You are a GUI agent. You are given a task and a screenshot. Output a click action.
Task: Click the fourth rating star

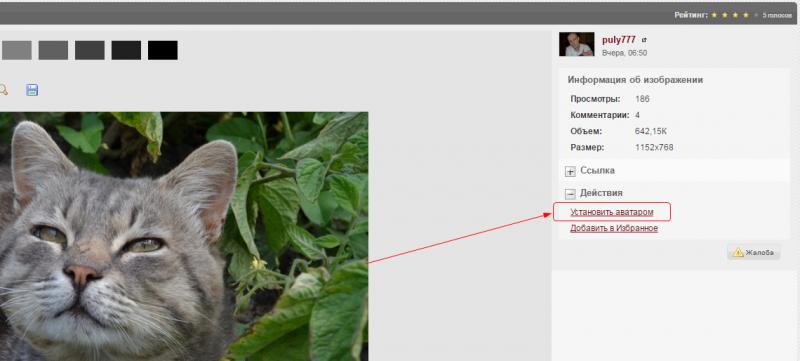(x=746, y=15)
